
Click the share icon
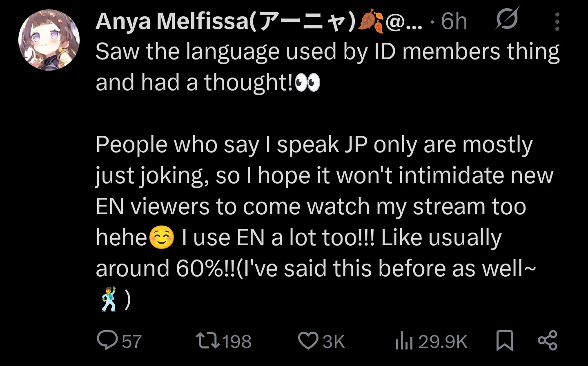coord(547,341)
